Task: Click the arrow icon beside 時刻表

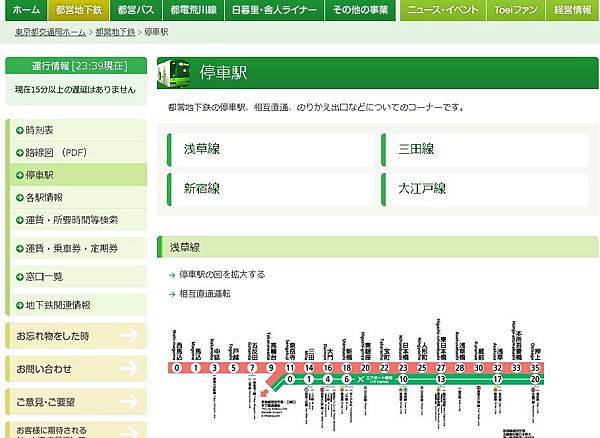Action: pyautogui.click(x=20, y=130)
